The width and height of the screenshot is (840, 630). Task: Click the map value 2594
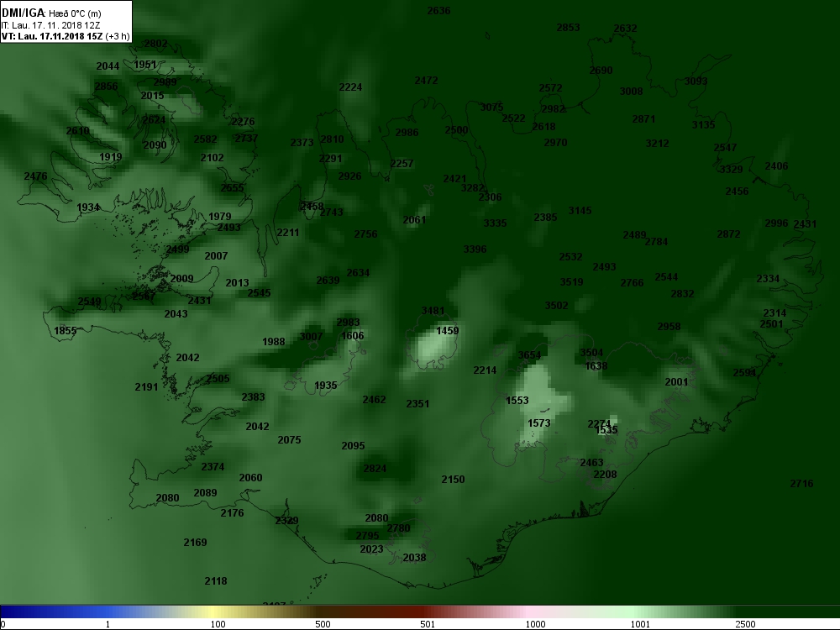pos(744,373)
